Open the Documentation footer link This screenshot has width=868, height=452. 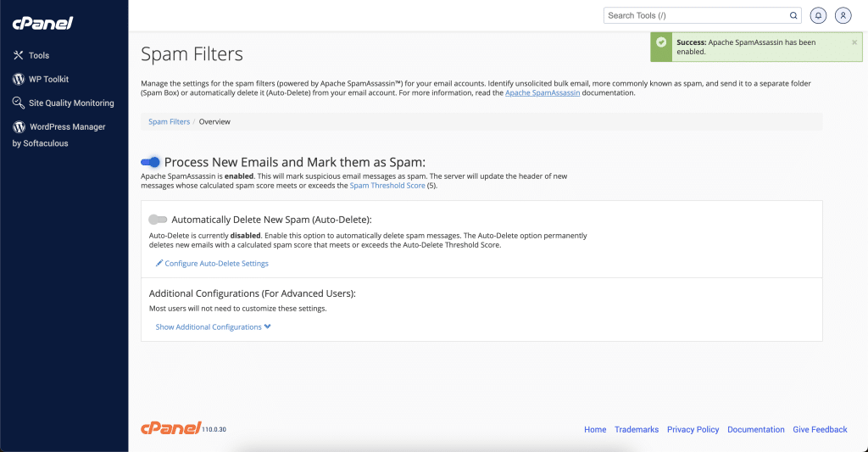pyautogui.click(x=755, y=430)
